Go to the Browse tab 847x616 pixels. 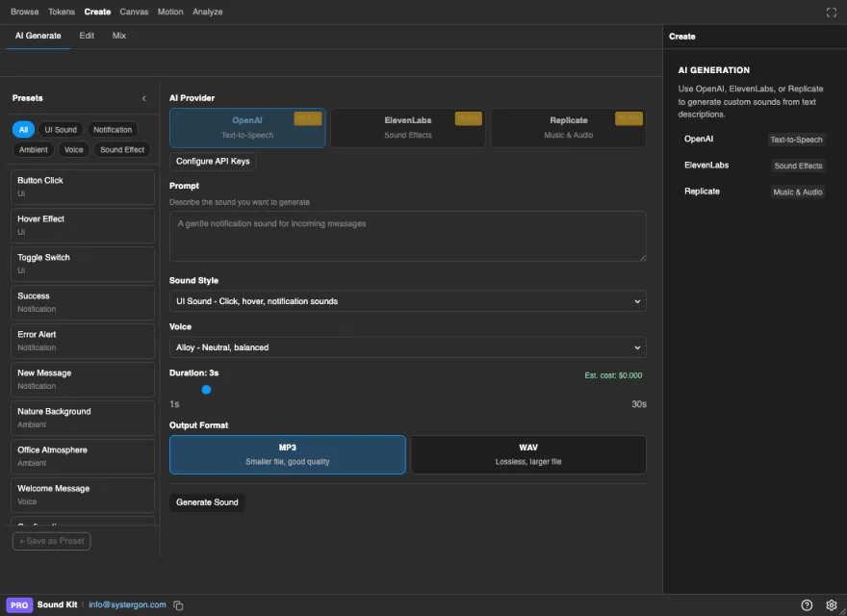[25, 12]
